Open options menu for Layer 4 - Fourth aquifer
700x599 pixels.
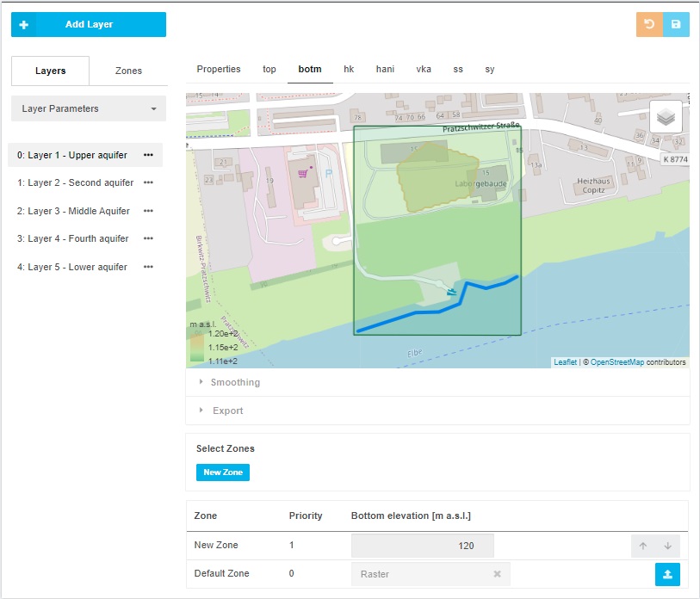148,238
